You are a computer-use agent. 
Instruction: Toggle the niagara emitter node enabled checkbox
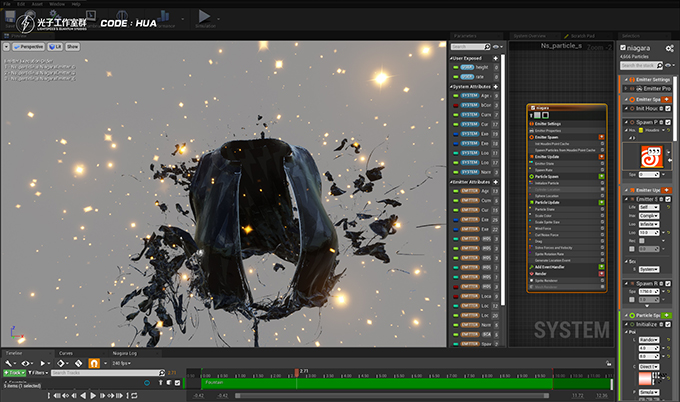(533, 108)
